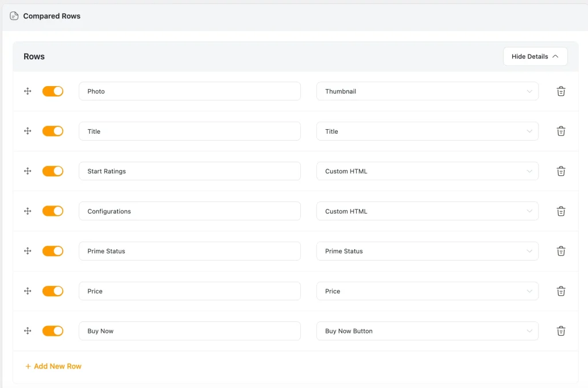The width and height of the screenshot is (588, 388).
Task: Grab the move handle for Photo row
Action: 28,91
